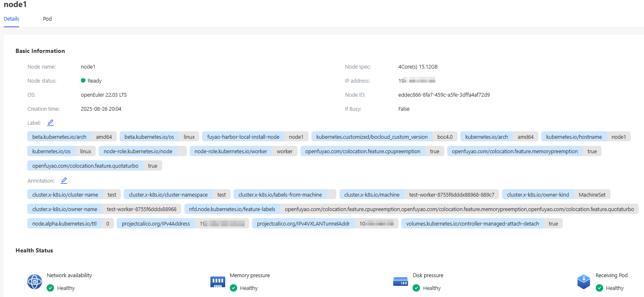Click the Receiving Pod box icon
The image size is (644, 297).
583,282
